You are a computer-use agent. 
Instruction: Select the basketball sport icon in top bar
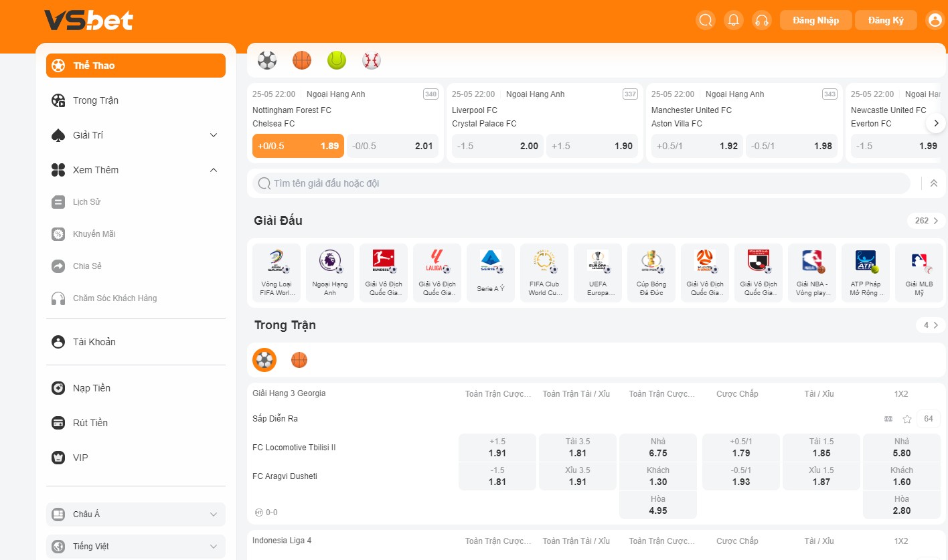pyautogui.click(x=302, y=60)
